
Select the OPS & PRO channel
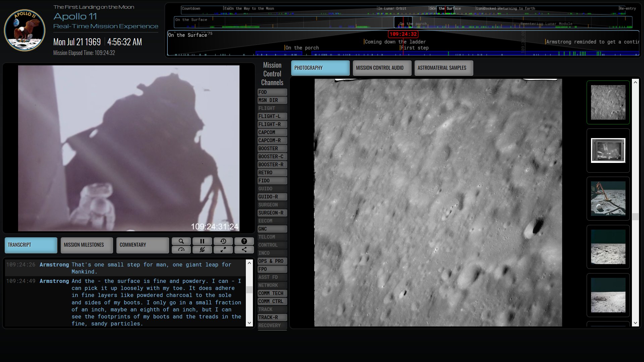pyautogui.click(x=272, y=261)
